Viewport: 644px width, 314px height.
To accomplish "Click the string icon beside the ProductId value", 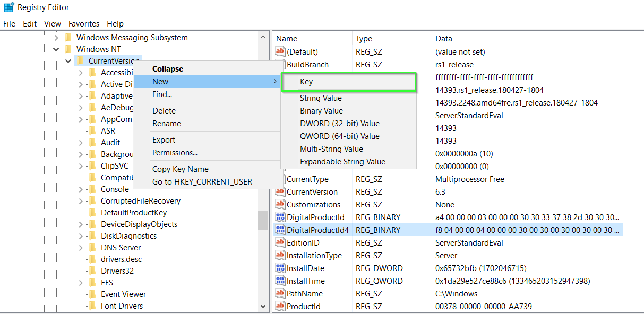I will coord(280,307).
